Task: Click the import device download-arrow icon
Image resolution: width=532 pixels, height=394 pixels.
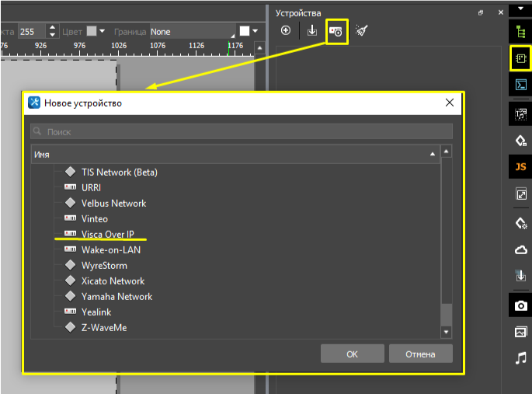Action: point(311,31)
